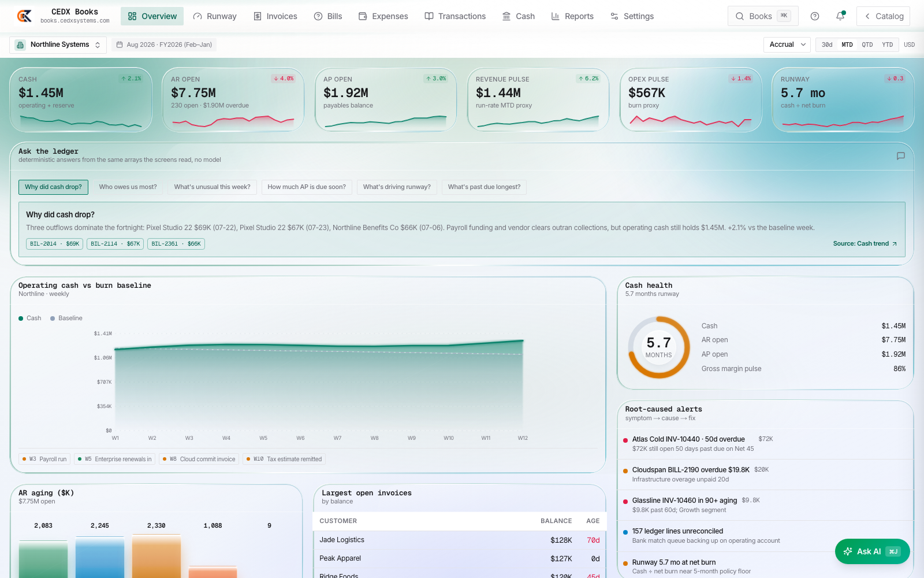Open the Expenses tab
924x578 pixels.
click(383, 16)
